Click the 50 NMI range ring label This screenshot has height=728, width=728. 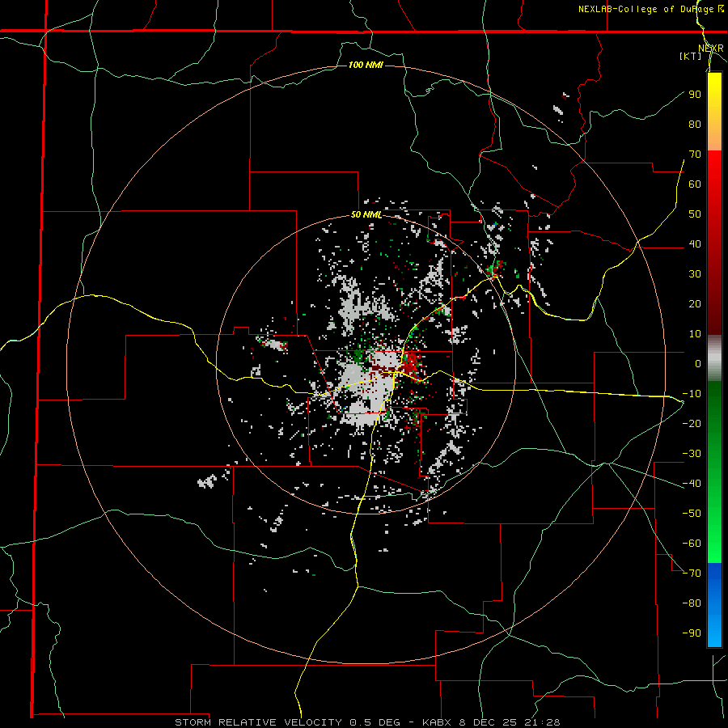(x=366, y=214)
